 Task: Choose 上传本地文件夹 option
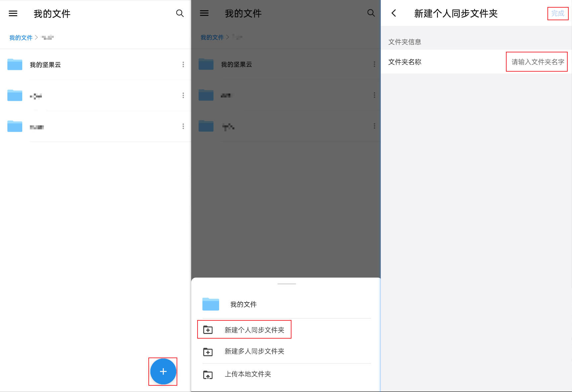click(x=248, y=374)
